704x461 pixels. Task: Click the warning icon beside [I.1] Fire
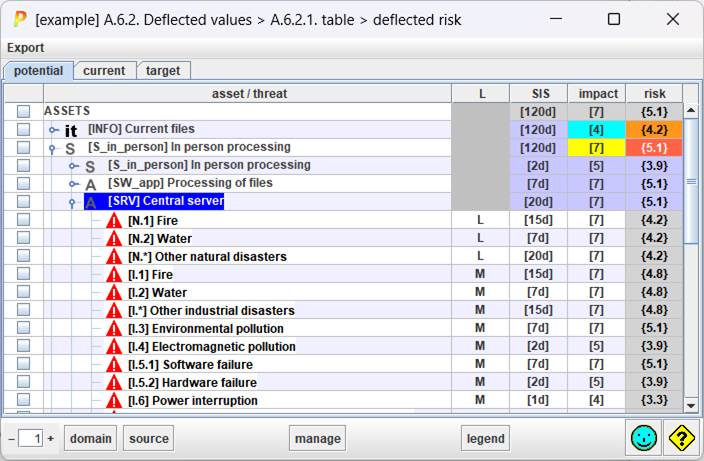[114, 274]
